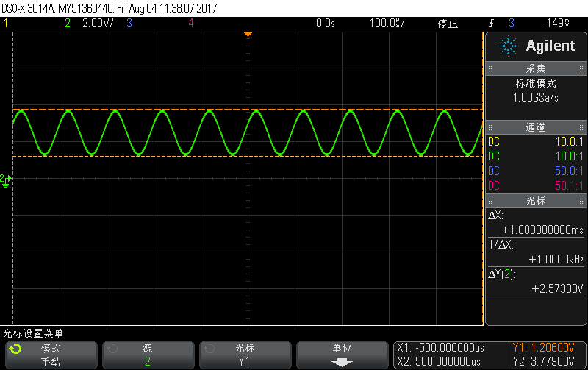This screenshot has width=588, height=370.
Task: Click the -149 trigger level readout
Action: pyautogui.click(x=556, y=24)
